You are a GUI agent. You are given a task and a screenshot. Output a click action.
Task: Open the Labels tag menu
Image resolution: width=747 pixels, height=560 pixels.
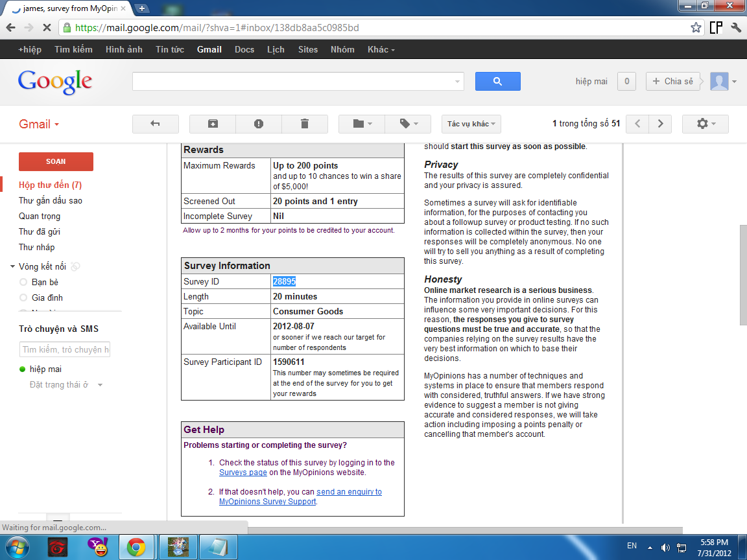point(409,124)
